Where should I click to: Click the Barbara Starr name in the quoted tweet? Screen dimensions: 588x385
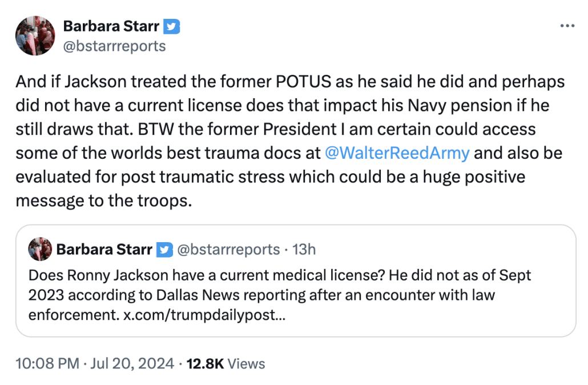(x=104, y=250)
